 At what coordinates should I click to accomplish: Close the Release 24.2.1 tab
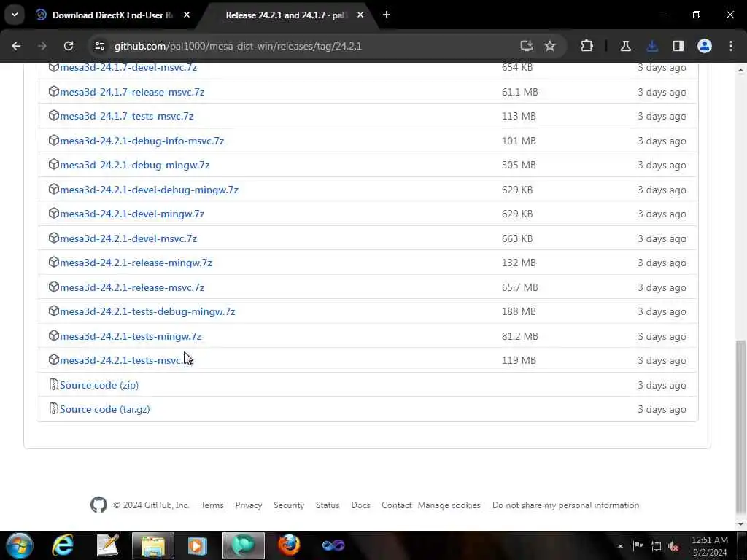360,15
